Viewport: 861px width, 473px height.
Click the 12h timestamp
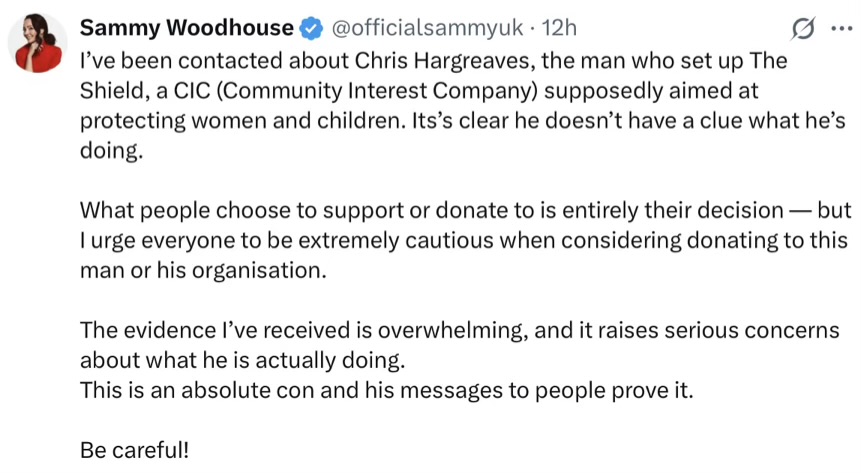pos(560,28)
